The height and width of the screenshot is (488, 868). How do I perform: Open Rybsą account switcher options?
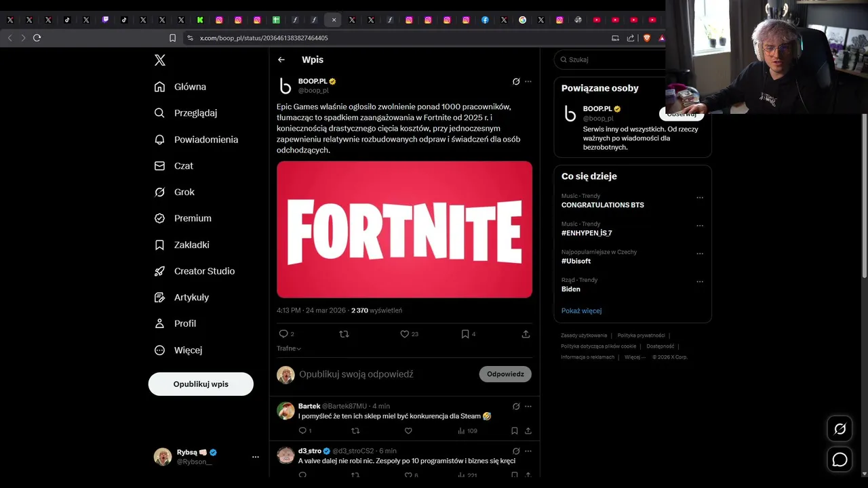click(x=255, y=457)
